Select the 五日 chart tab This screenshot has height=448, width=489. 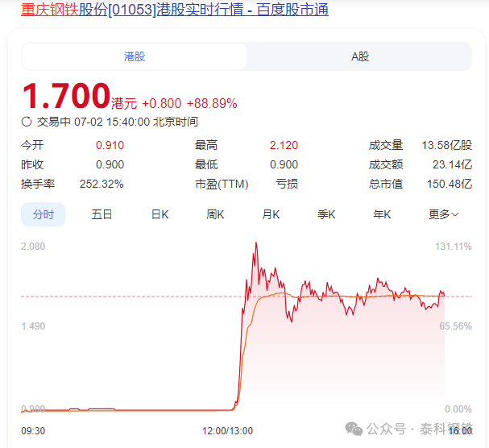(102, 214)
